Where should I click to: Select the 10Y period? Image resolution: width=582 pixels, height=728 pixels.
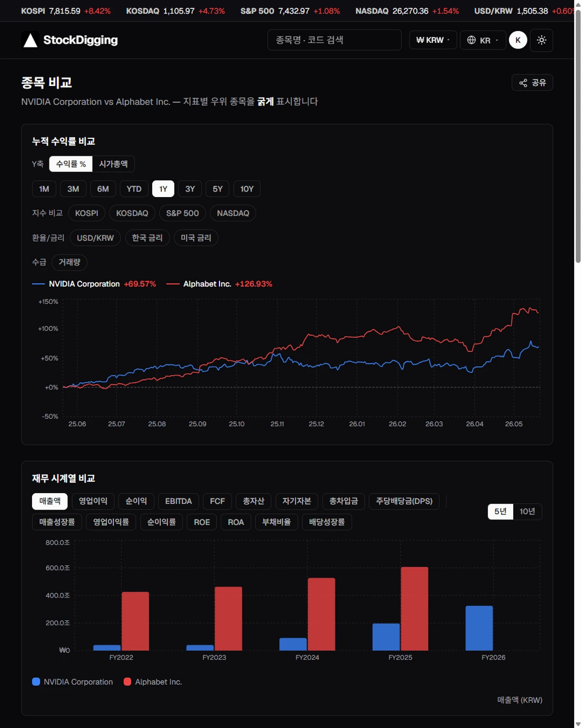pyautogui.click(x=247, y=189)
